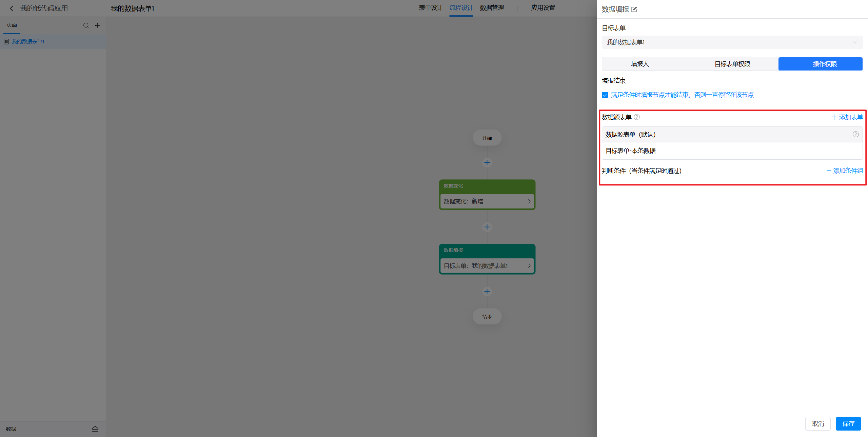The height and width of the screenshot is (437, 868).
Task: Open 目标表单 dropdown 我的数据表单1
Action: [732, 42]
